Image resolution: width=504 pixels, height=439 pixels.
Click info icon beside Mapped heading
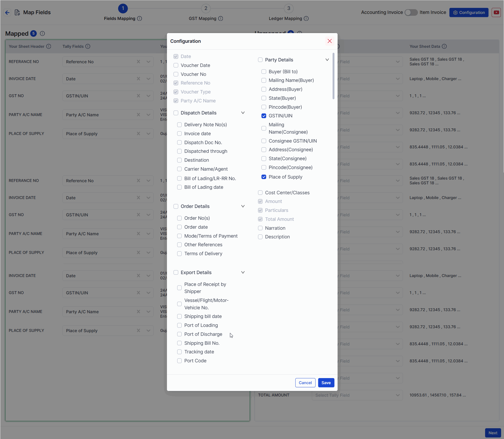[42, 34]
